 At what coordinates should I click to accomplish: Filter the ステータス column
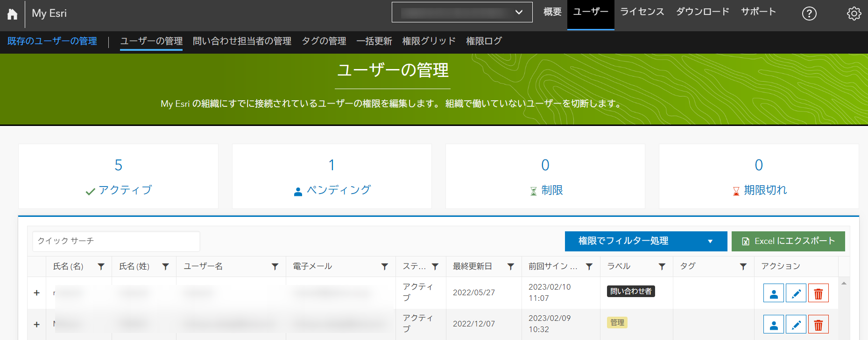[435, 266]
